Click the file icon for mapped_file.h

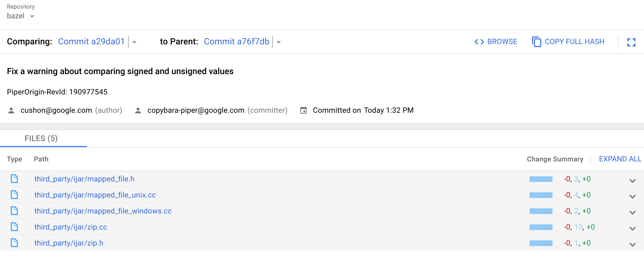[14, 179]
